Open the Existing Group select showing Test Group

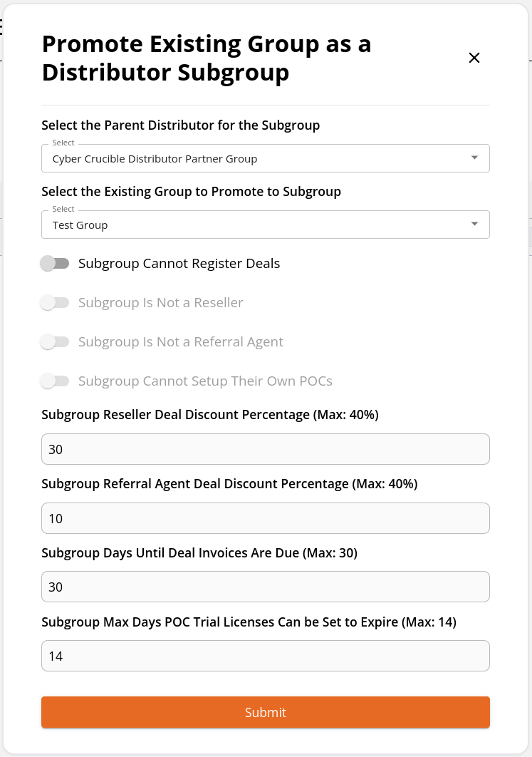tap(265, 225)
